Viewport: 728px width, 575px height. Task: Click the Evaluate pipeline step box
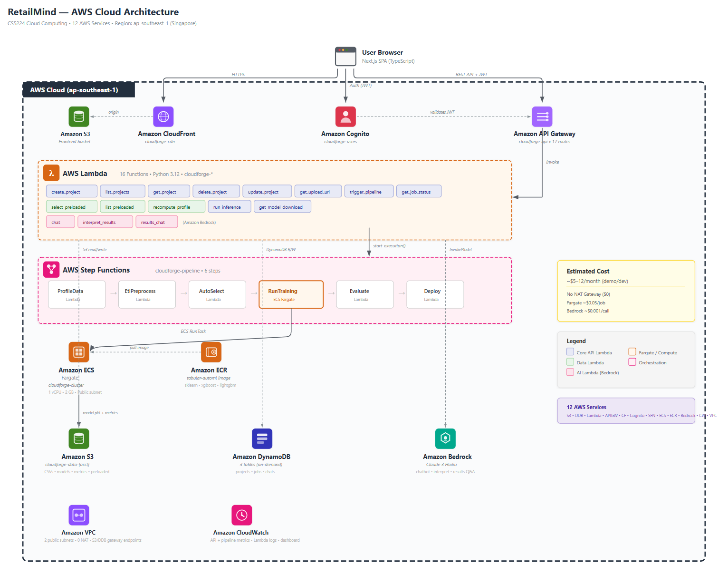point(365,294)
